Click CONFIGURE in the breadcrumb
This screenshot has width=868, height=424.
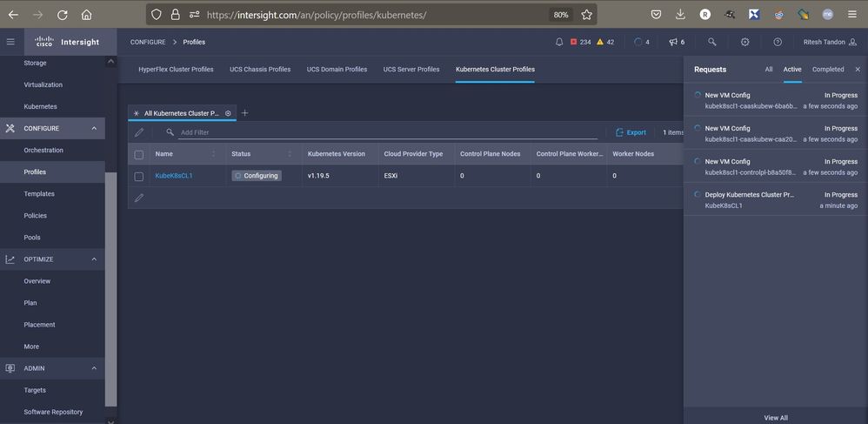tap(148, 42)
